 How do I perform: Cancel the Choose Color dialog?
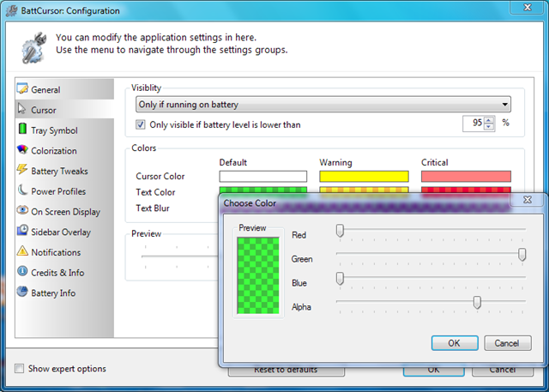coord(508,343)
